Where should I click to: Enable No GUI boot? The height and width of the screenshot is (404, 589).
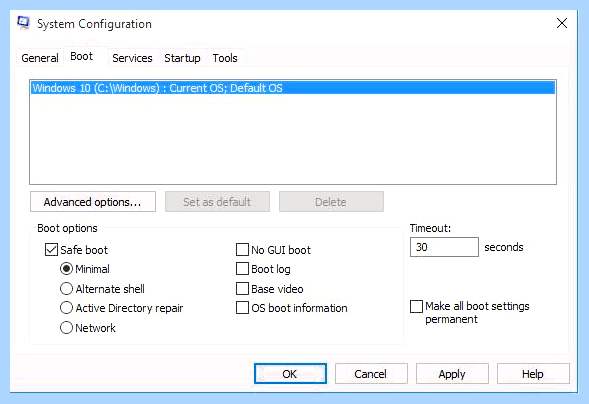click(x=242, y=250)
